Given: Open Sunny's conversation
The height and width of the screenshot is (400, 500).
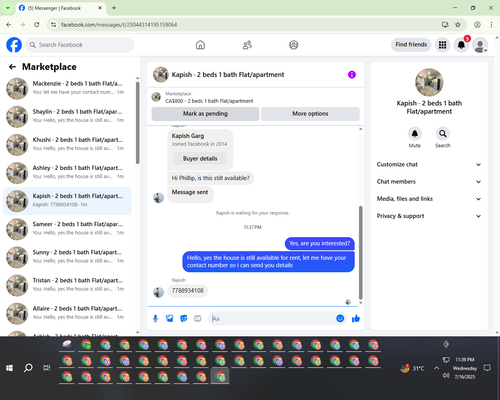Looking at the screenshot, I should [x=67, y=257].
